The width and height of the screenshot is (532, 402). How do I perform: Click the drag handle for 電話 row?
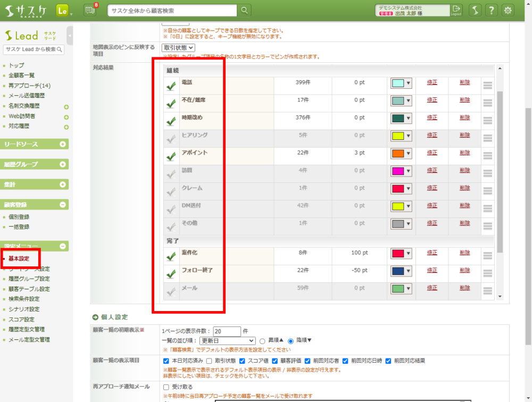click(x=487, y=85)
